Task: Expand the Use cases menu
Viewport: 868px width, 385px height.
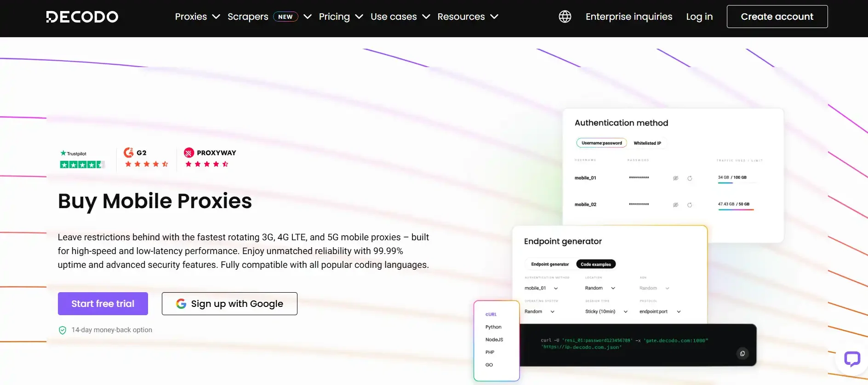Action: (400, 17)
